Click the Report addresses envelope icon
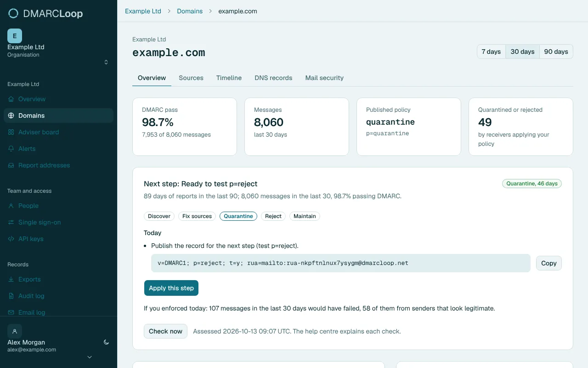 pos(11,165)
